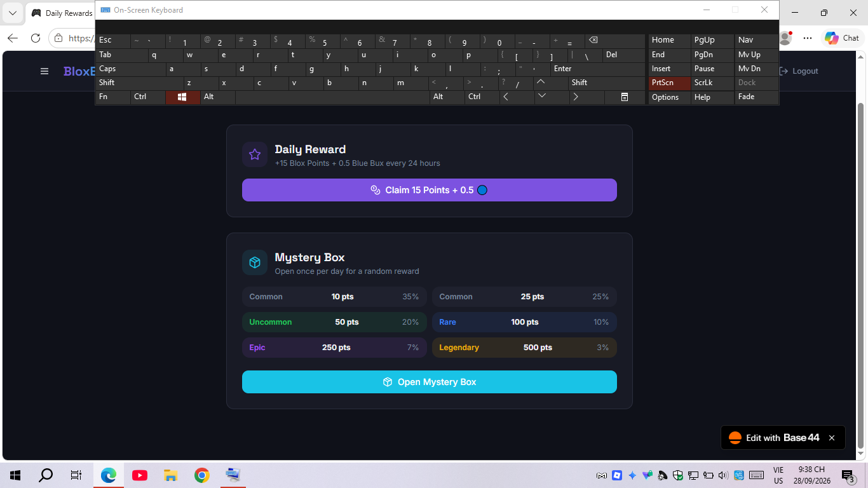868x488 pixels.
Task: Go back with the browser back arrow
Action: point(13,38)
